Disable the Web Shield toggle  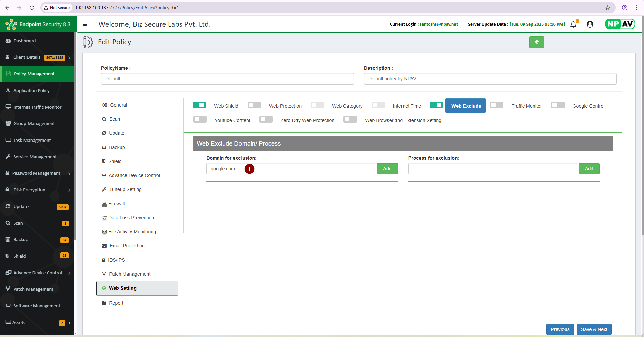click(x=199, y=105)
